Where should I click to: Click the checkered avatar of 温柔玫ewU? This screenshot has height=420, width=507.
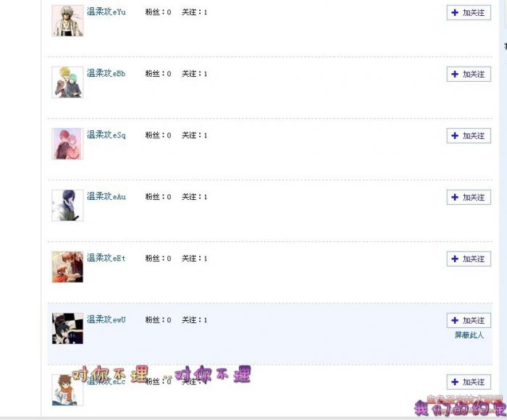tap(67, 329)
